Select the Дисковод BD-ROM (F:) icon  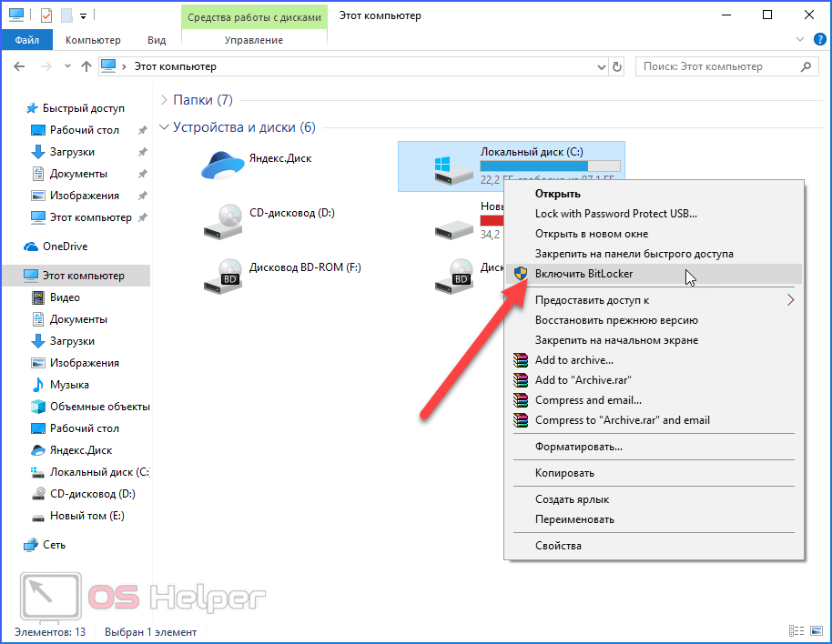click(x=223, y=274)
